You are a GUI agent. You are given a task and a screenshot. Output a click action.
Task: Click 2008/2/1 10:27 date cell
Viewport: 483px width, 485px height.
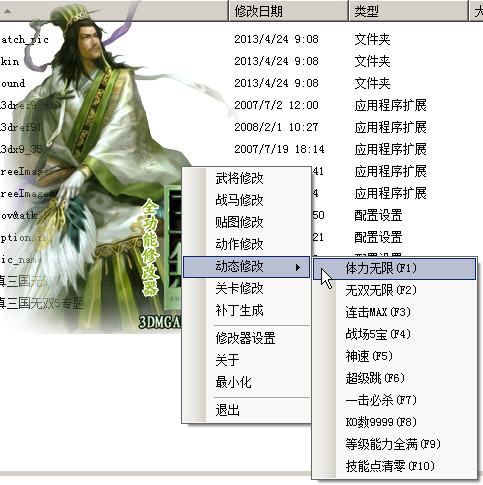point(276,127)
